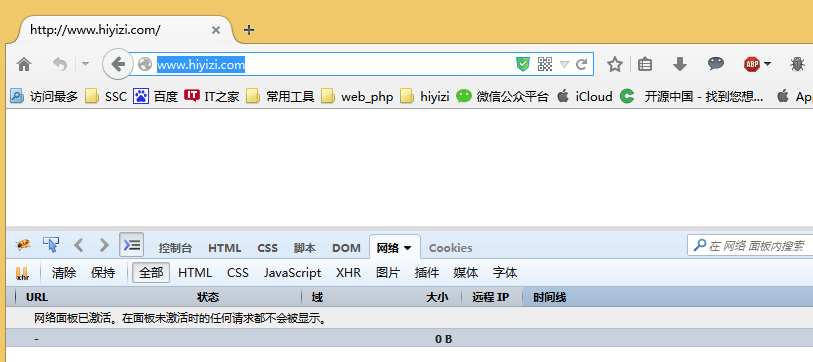Toggle the Firebug command line icon
The image size is (813, 362).
coord(131,244)
